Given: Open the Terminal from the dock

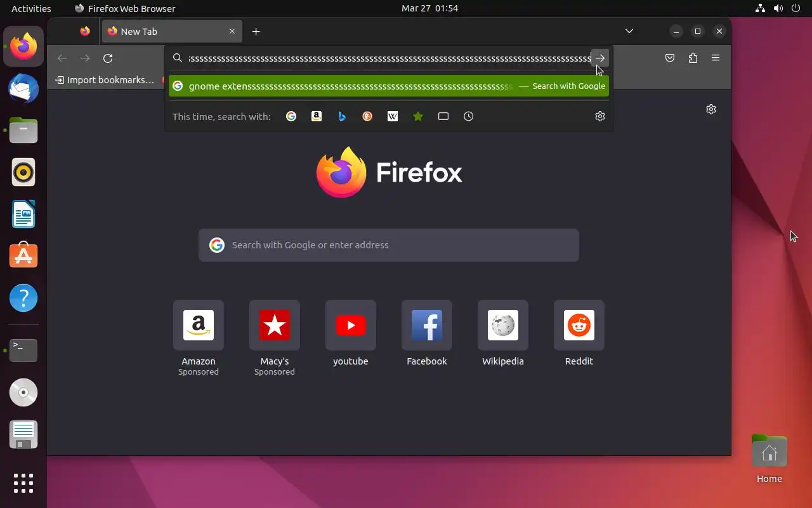Looking at the screenshot, I should coord(23,350).
